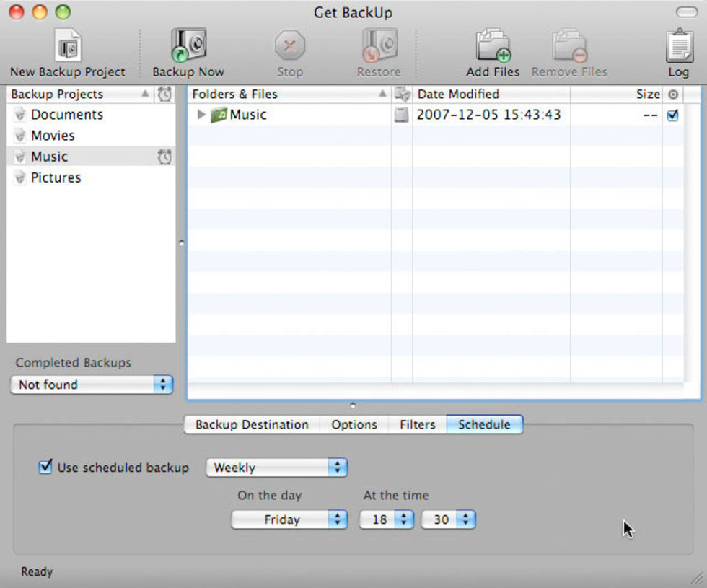The width and height of the screenshot is (707, 588).
Task: Open the Completed Backups dropdown
Action: coord(92,385)
